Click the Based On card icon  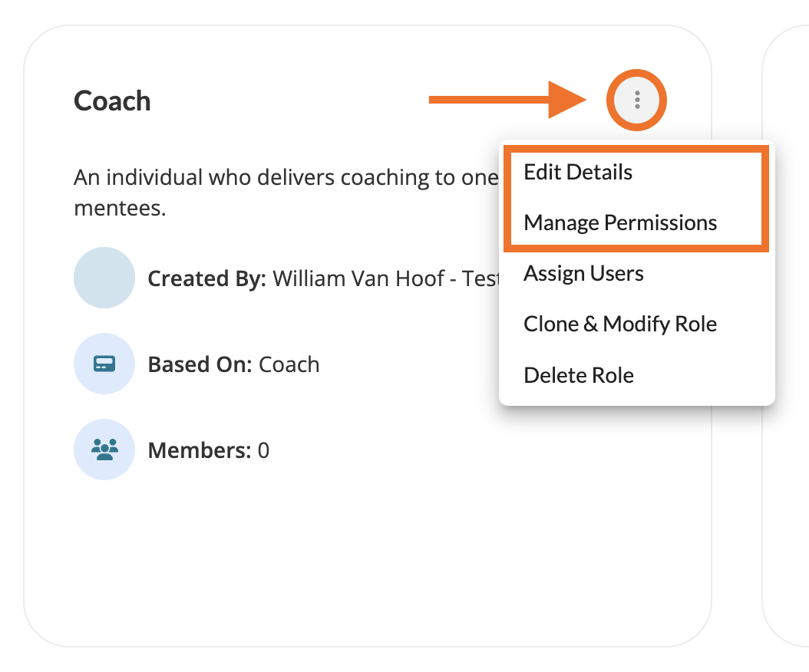(x=104, y=364)
